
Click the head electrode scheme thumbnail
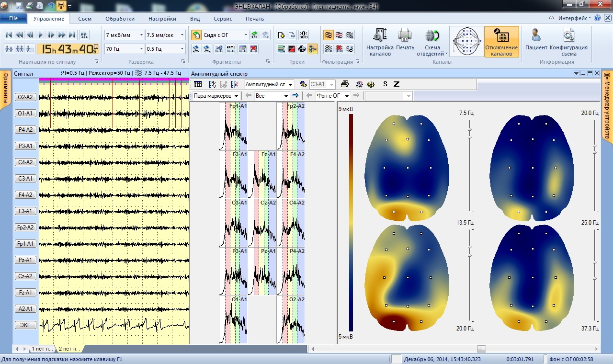466,42
